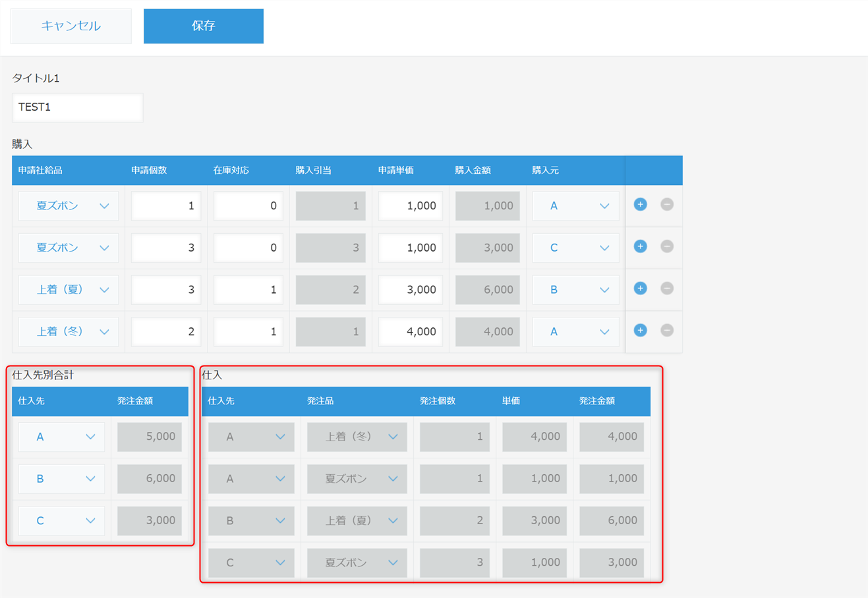Click the 保存 button
This screenshot has height=598, width=868.
click(x=204, y=26)
